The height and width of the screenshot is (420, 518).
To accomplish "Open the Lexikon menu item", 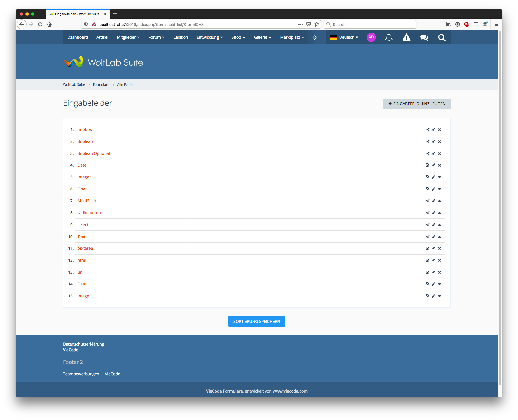I will tap(181, 37).
